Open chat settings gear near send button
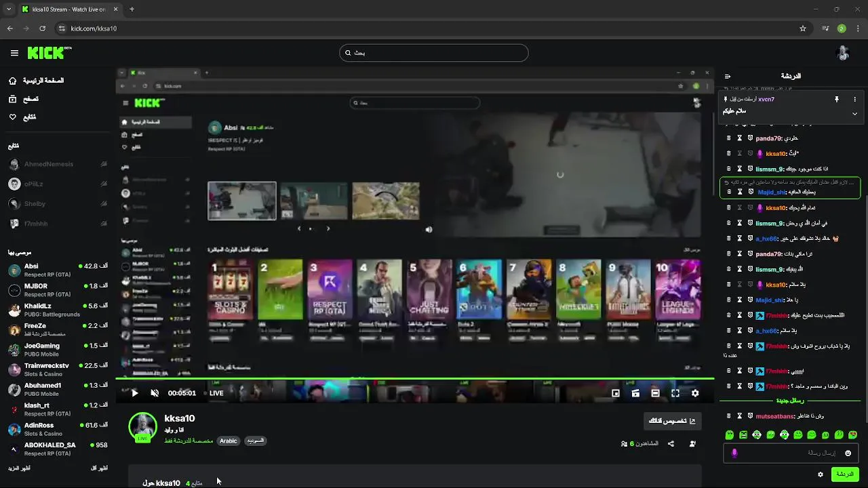This screenshot has height=488, width=868. pos(821,474)
